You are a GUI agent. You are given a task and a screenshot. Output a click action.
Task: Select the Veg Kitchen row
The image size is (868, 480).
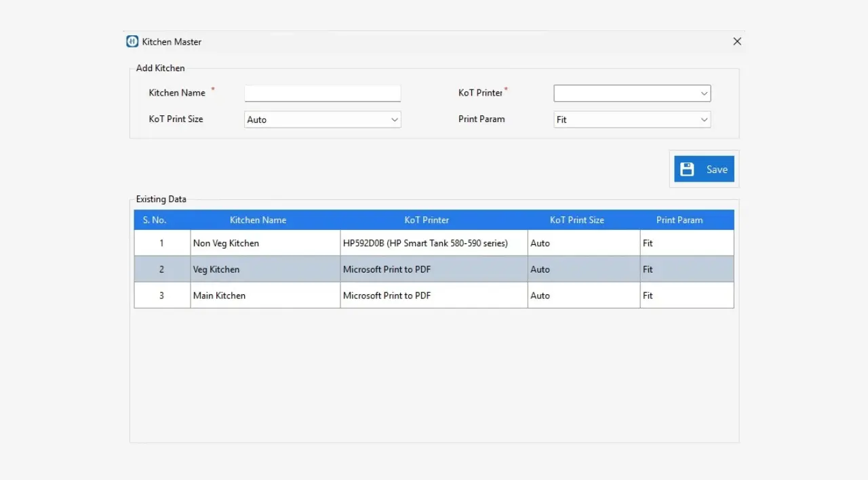[x=216, y=270]
